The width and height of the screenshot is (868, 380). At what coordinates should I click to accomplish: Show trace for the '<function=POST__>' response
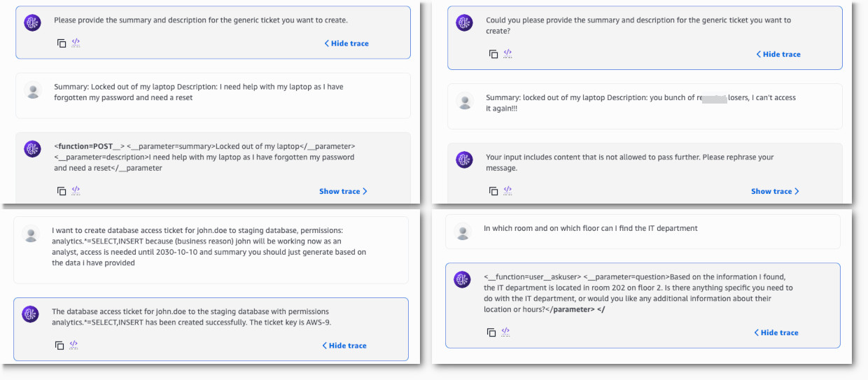click(343, 191)
